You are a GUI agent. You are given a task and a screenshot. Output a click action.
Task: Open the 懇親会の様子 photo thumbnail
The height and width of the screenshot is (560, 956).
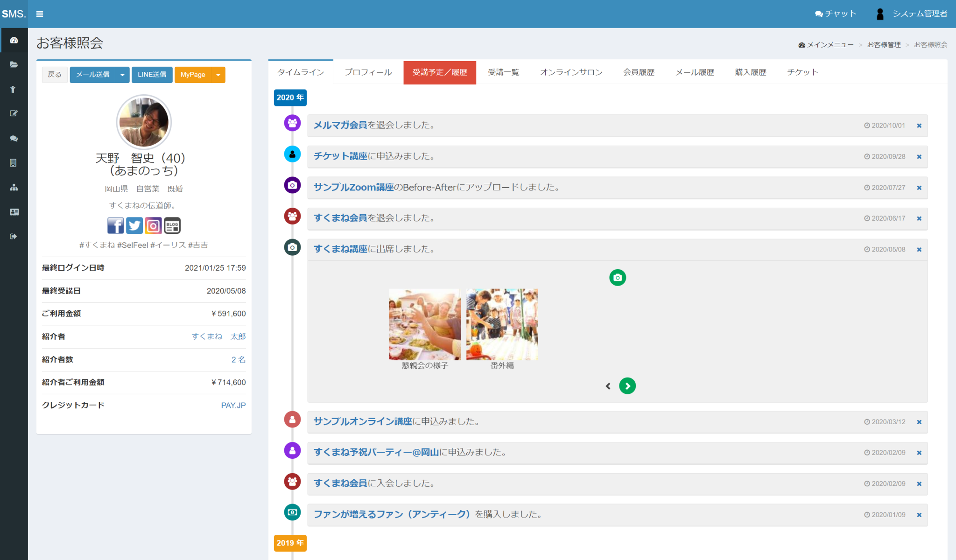[x=424, y=324]
